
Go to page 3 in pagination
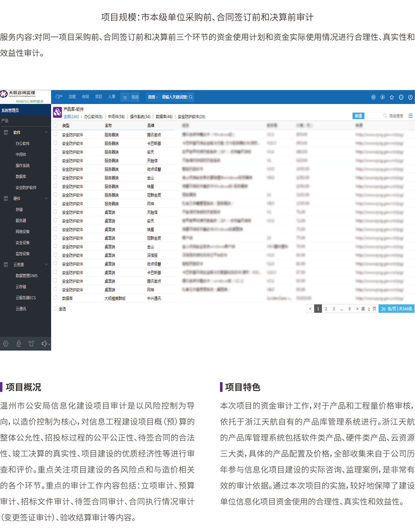(334, 309)
